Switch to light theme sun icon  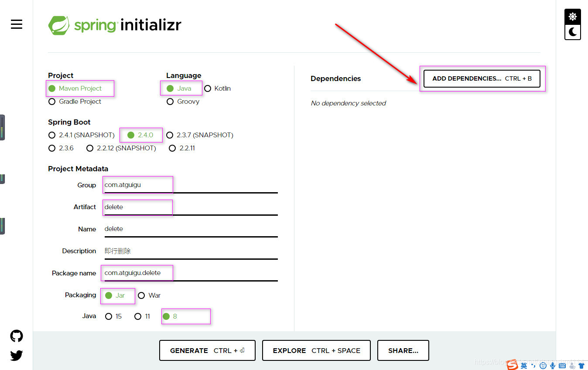point(573,17)
